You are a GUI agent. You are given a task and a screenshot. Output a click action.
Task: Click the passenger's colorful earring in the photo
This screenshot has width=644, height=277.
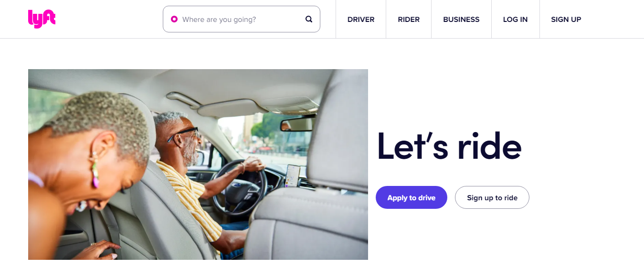tap(95, 174)
